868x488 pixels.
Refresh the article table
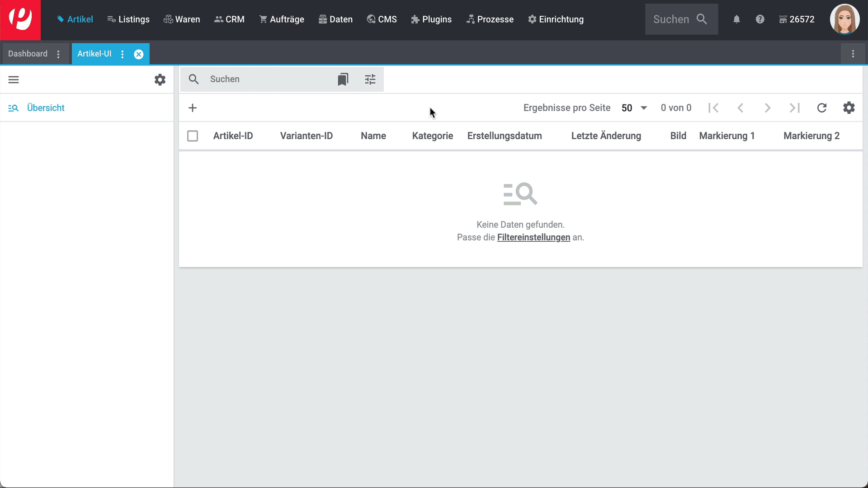click(x=822, y=108)
